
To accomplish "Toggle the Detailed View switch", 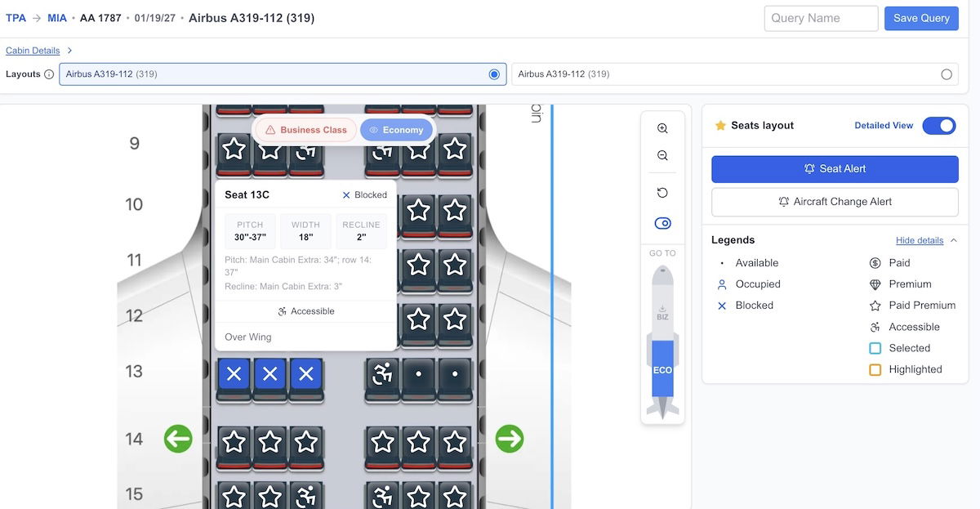I will 938,126.
